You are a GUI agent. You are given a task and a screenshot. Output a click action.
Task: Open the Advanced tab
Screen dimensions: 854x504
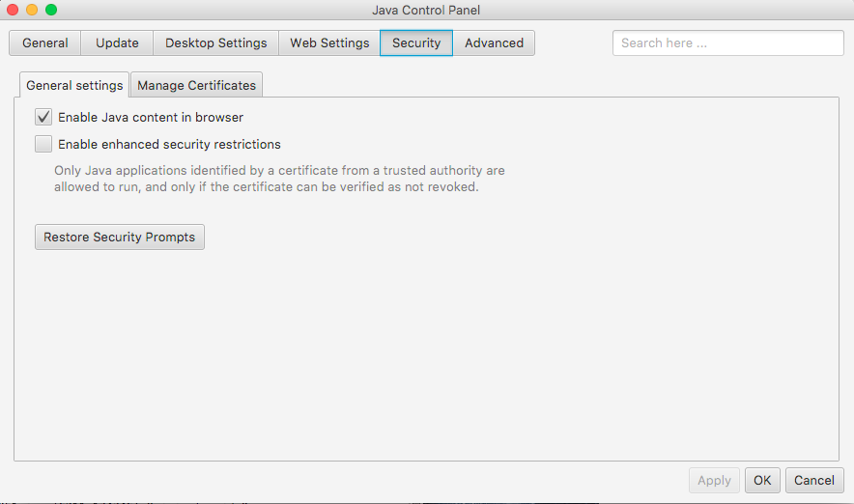[x=494, y=43]
